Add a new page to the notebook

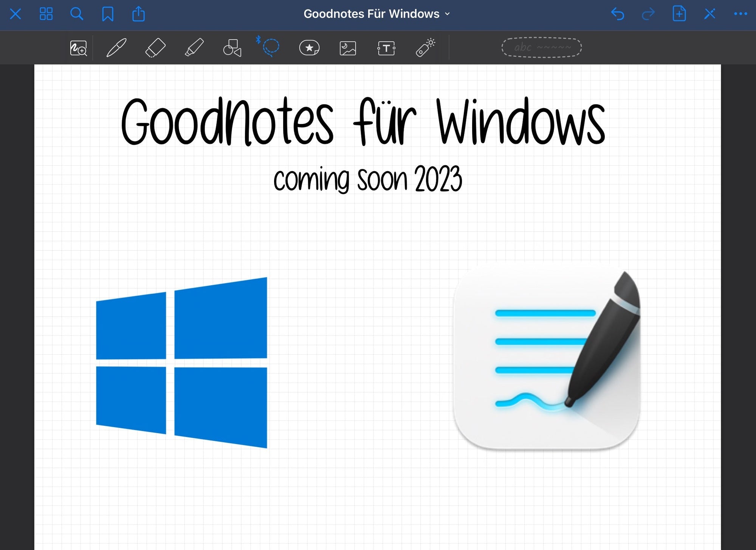680,14
